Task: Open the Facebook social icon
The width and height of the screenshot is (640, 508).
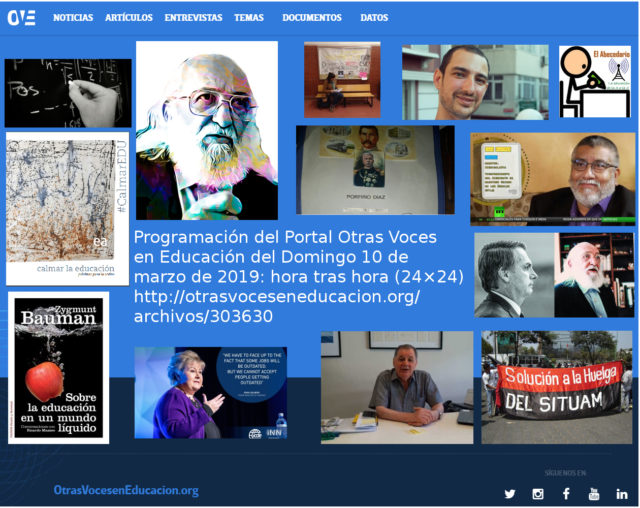Action: (566, 494)
